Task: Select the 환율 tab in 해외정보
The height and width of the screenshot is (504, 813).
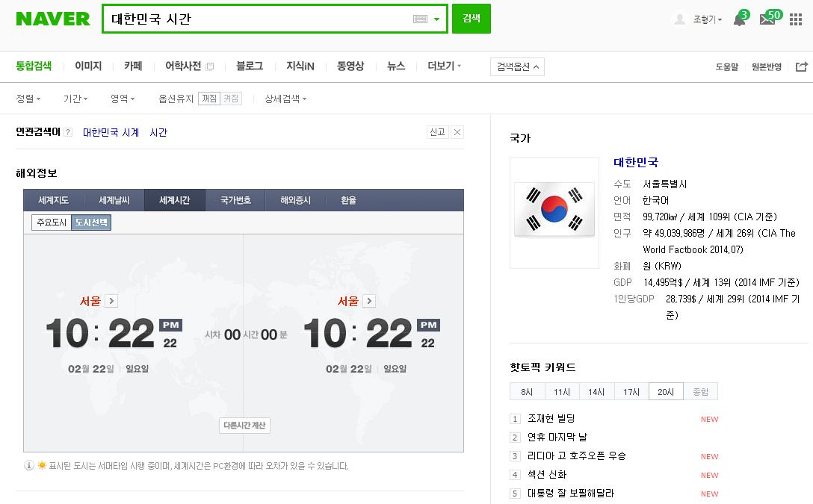Action: 348,200
